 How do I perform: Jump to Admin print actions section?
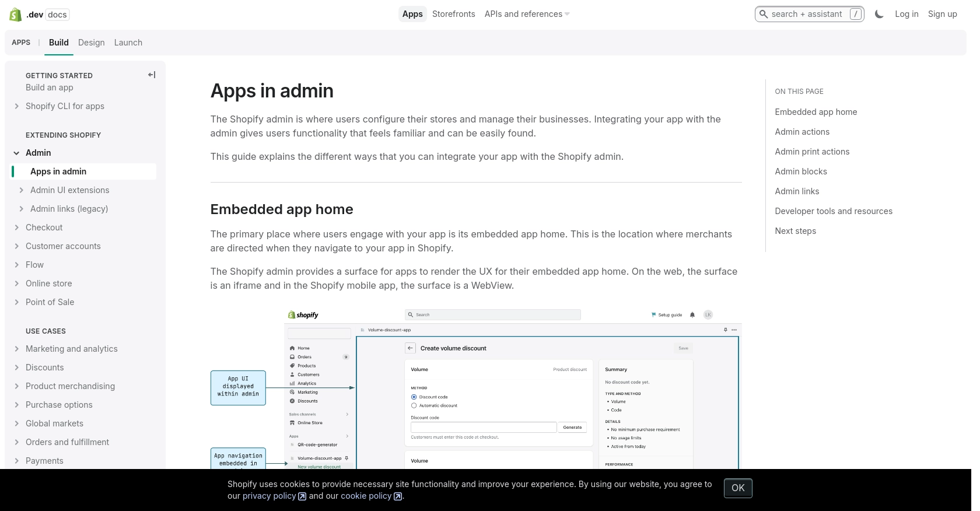point(812,152)
